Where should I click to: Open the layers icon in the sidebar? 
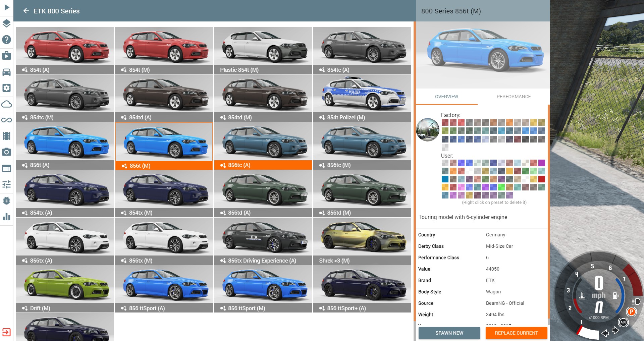point(6,23)
